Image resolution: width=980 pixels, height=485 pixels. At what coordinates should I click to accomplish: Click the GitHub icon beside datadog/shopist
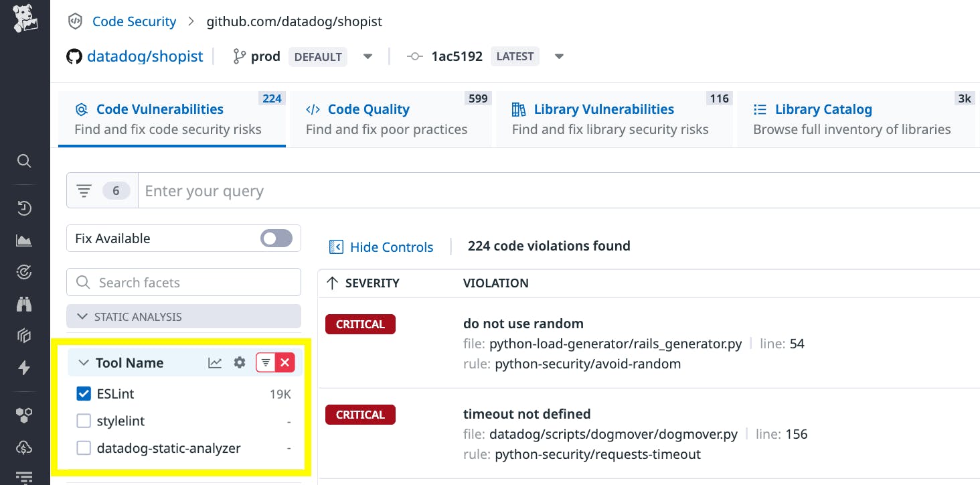pyautogui.click(x=74, y=56)
